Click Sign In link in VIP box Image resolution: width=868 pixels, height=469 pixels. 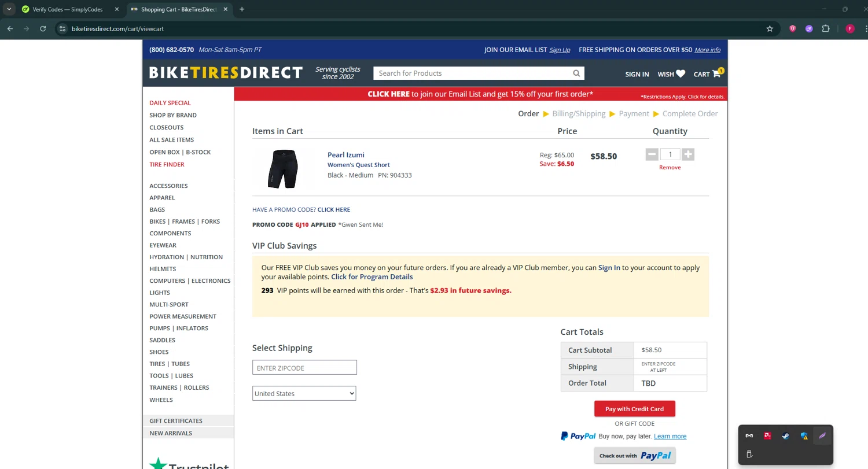tap(609, 268)
